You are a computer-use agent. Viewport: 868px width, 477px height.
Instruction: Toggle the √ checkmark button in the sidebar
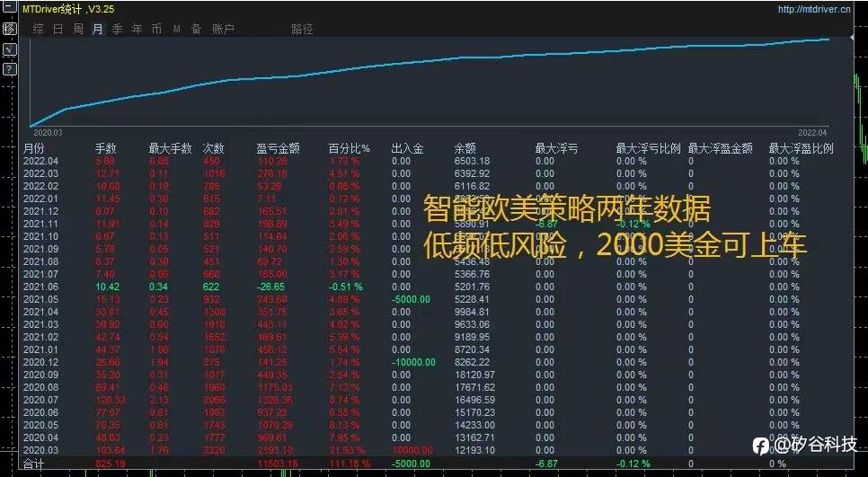coord(9,49)
